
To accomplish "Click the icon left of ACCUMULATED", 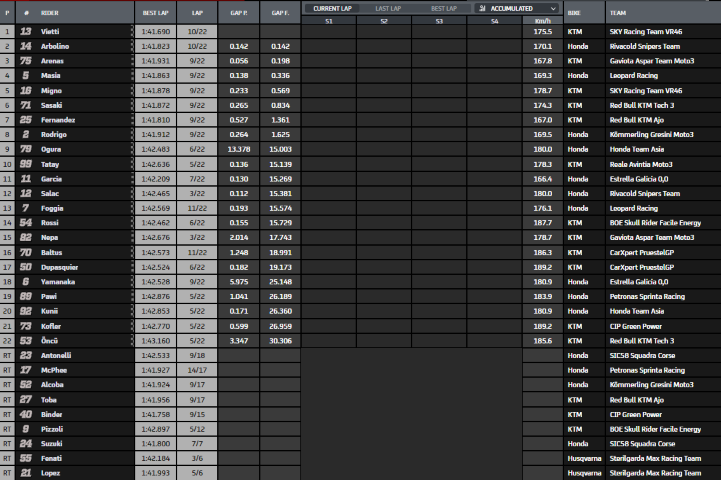I will [482, 8].
